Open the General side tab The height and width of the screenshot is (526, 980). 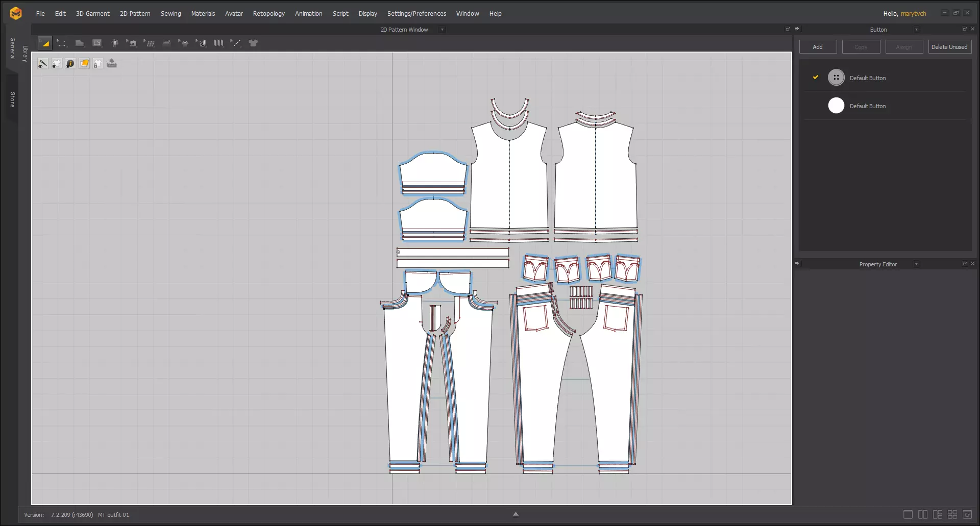pyautogui.click(x=12, y=48)
